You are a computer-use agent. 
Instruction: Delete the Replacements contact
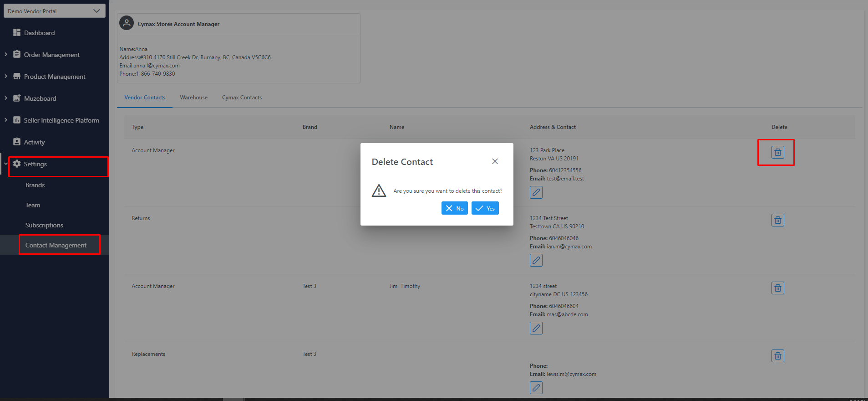(x=778, y=356)
